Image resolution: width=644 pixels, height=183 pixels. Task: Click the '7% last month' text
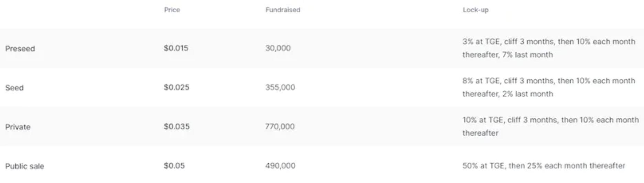coord(527,55)
